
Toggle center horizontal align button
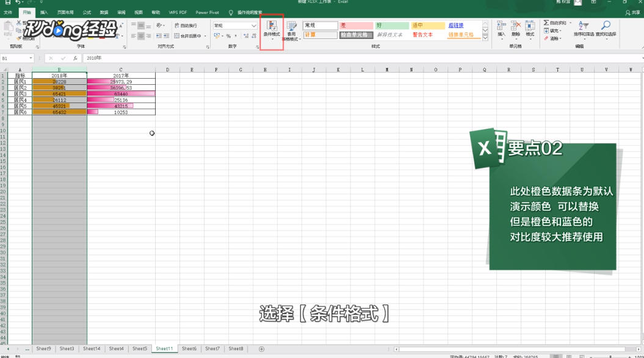pyautogui.click(x=141, y=36)
